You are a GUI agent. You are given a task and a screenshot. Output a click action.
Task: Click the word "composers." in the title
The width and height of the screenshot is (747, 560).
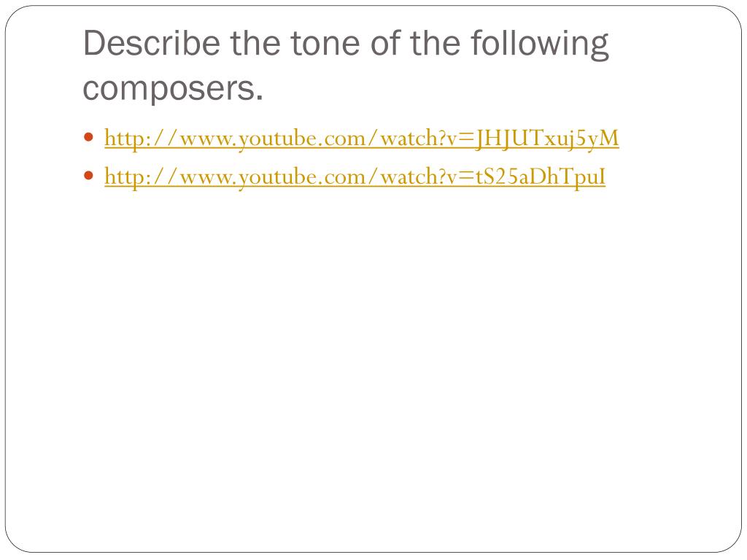173,89
